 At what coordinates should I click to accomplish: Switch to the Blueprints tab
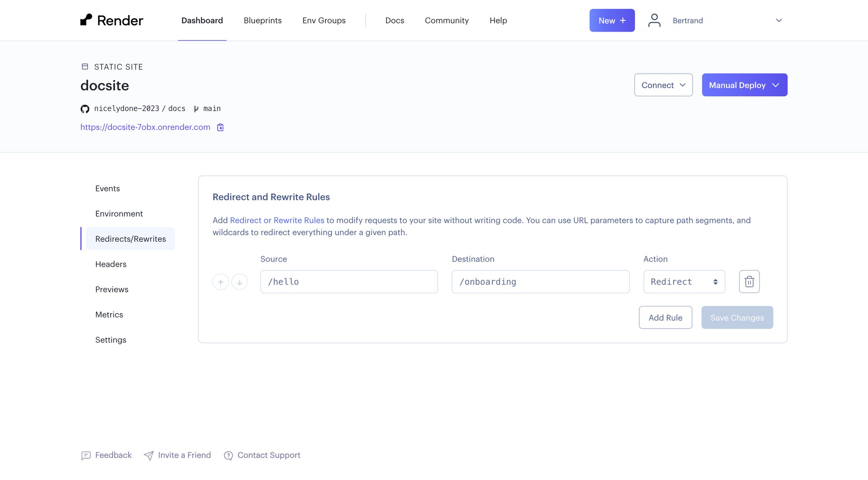pyautogui.click(x=262, y=20)
